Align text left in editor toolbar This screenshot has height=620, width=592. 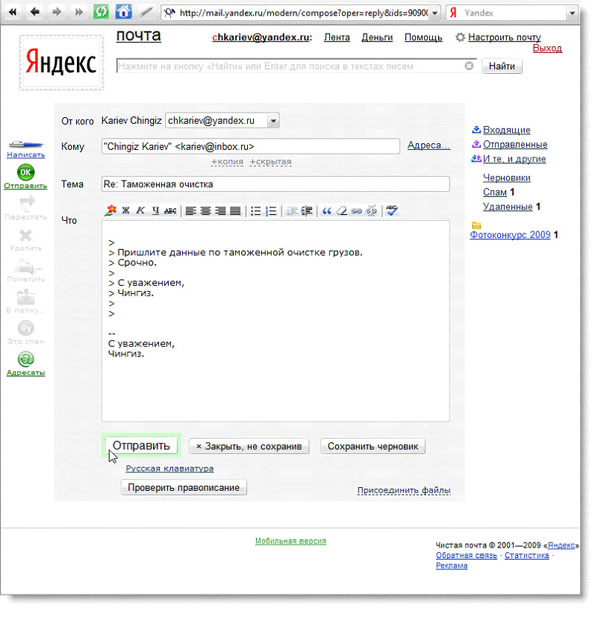191,211
